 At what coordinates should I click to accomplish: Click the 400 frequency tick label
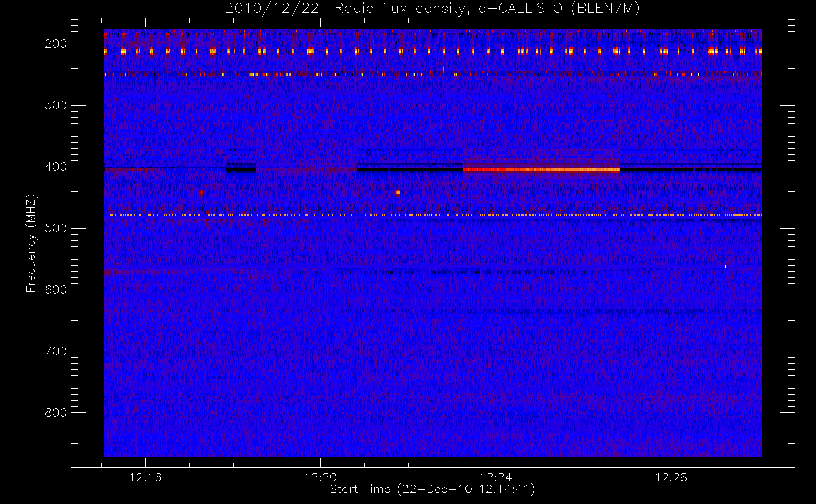click(x=55, y=167)
